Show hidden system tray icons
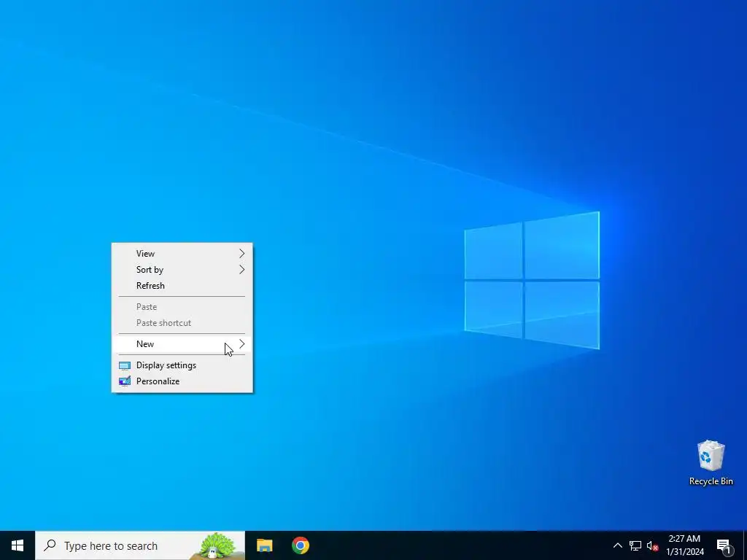Image resolution: width=747 pixels, height=560 pixels. (617, 545)
